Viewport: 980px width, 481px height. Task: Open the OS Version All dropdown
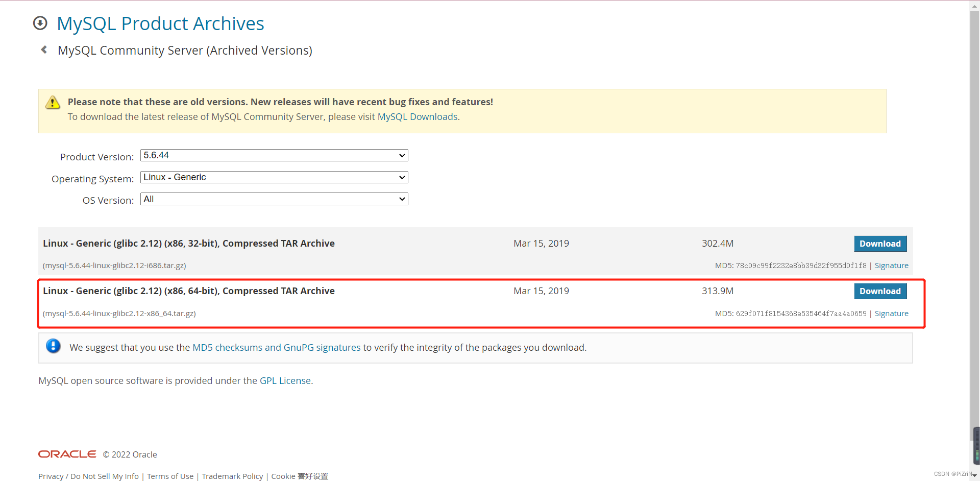pyautogui.click(x=274, y=199)
